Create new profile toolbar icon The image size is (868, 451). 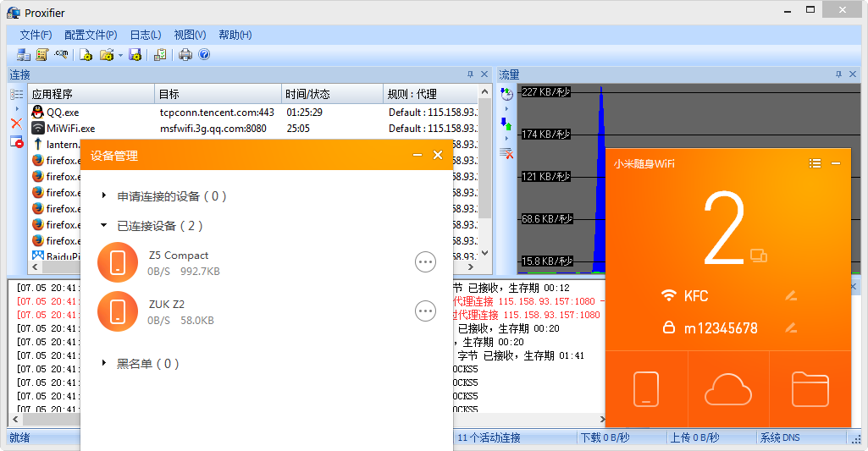pos(86,54)
